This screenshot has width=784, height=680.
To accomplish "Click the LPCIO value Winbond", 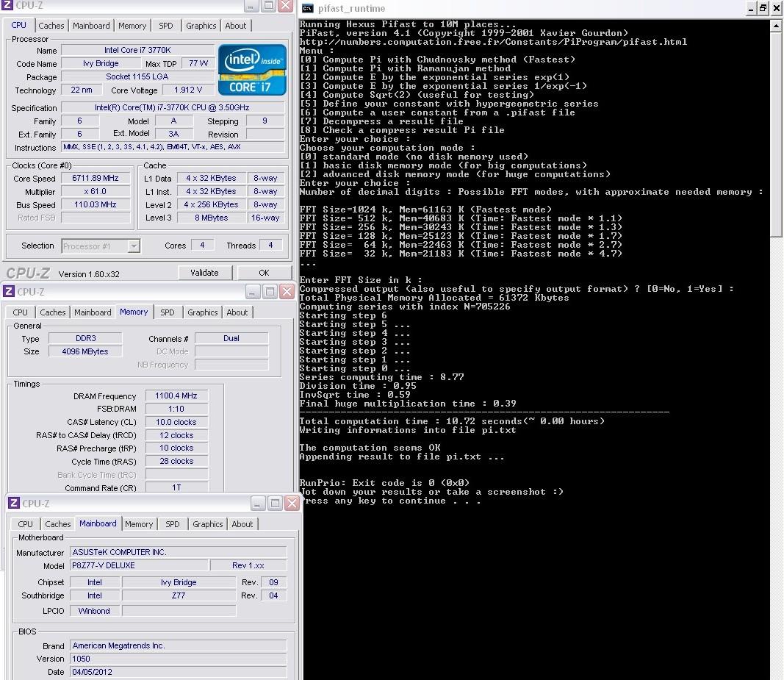I will (x=94, y=611).
